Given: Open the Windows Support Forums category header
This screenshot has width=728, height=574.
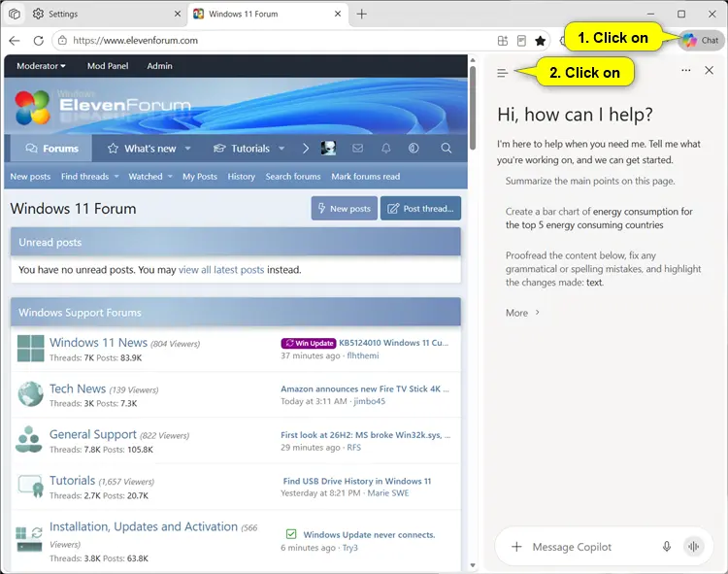Looking at the screenshot, I should (x=80, y=313).
